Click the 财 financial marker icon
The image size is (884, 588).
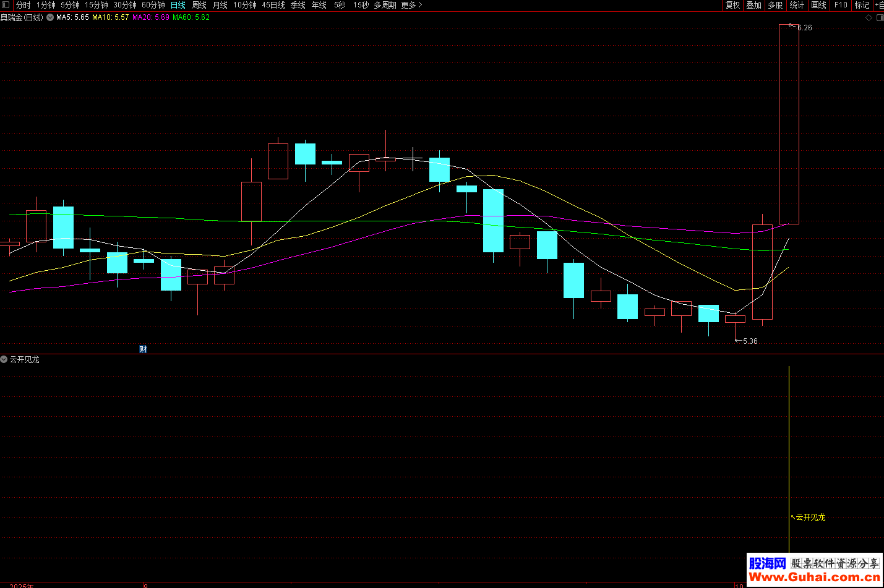click(143, 349)
